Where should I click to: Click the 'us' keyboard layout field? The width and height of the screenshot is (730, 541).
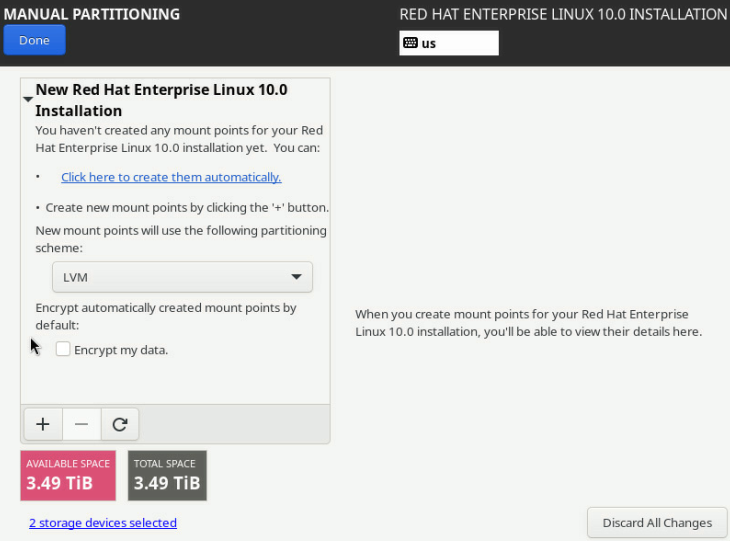click(456, 43)
